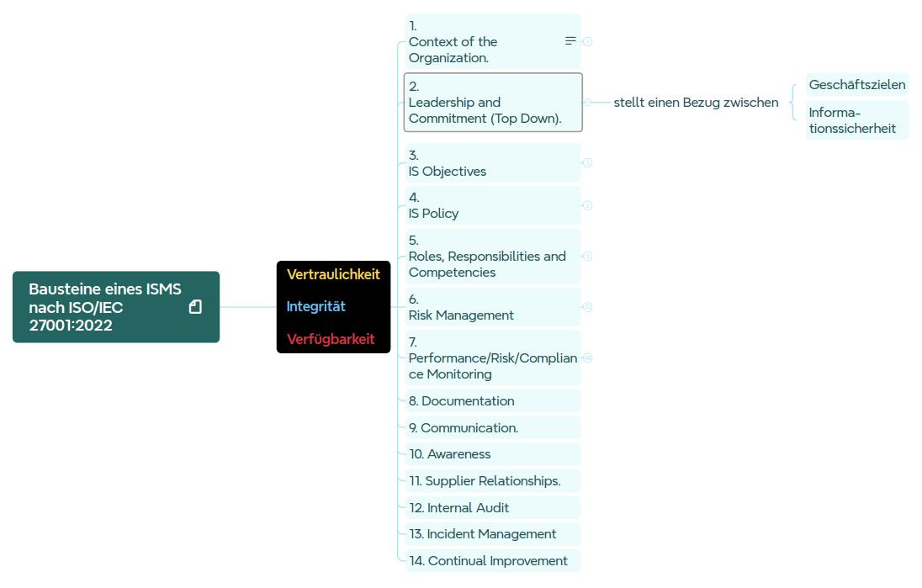Viewport: 922px width, 588px height.
Task: Select the Geschäftszielen topic
Action: coord(856,84)
